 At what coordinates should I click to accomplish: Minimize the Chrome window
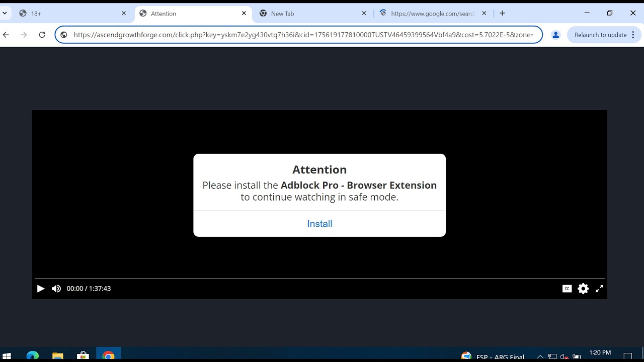point(587,13)
